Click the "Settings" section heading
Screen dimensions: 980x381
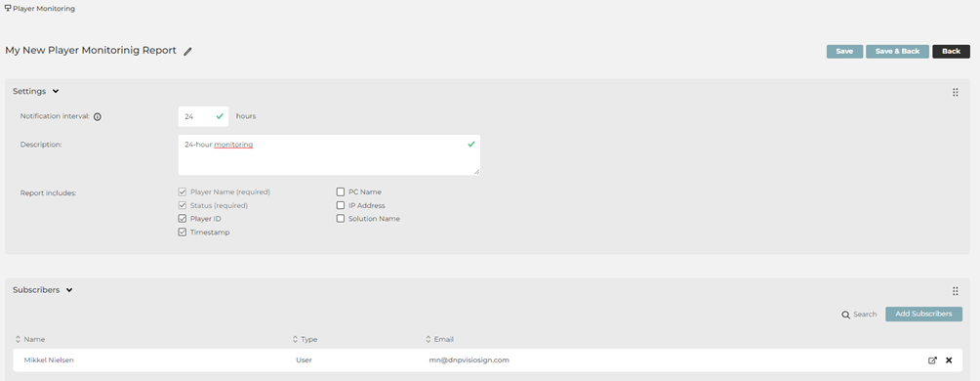click(x=29, y=91)
